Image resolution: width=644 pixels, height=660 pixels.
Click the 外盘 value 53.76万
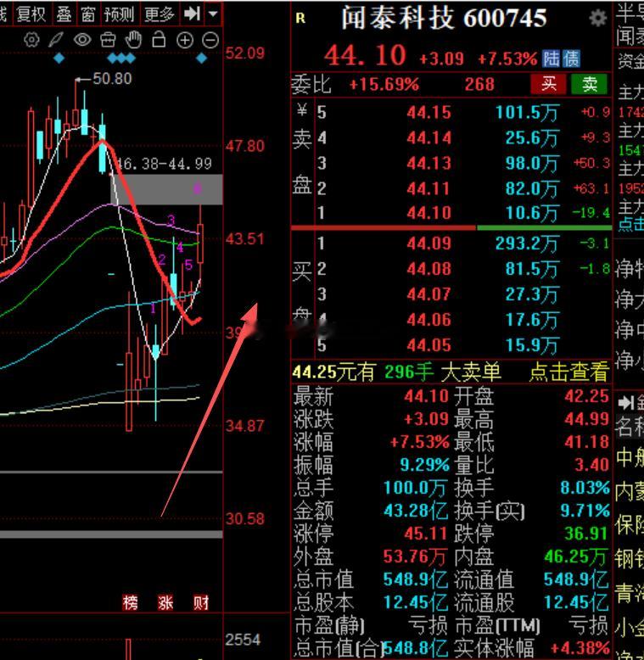point(415,557)
